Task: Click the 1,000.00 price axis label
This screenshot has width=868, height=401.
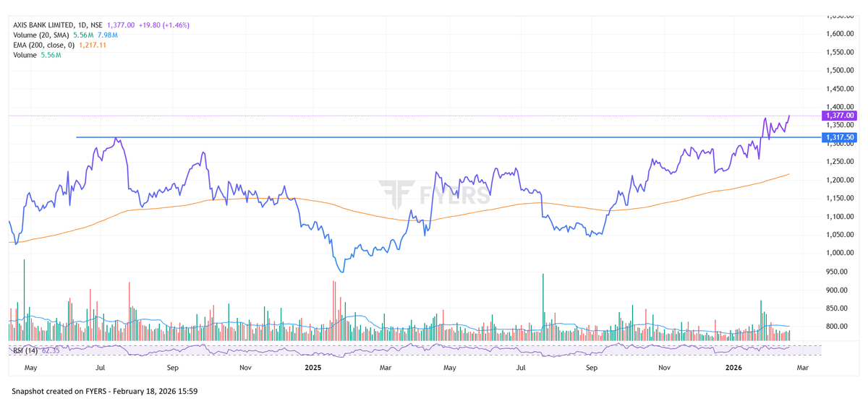Action: tap(841, 253)
